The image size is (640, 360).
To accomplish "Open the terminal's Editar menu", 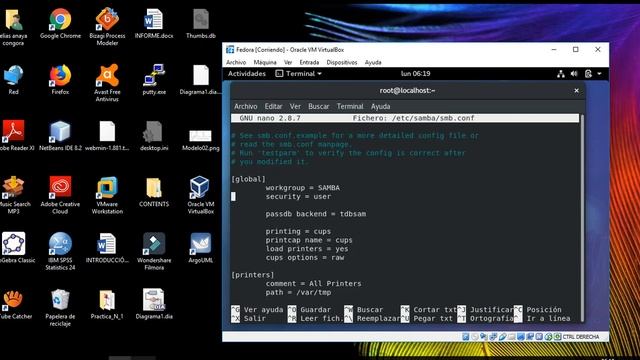I will click(273, 107).
